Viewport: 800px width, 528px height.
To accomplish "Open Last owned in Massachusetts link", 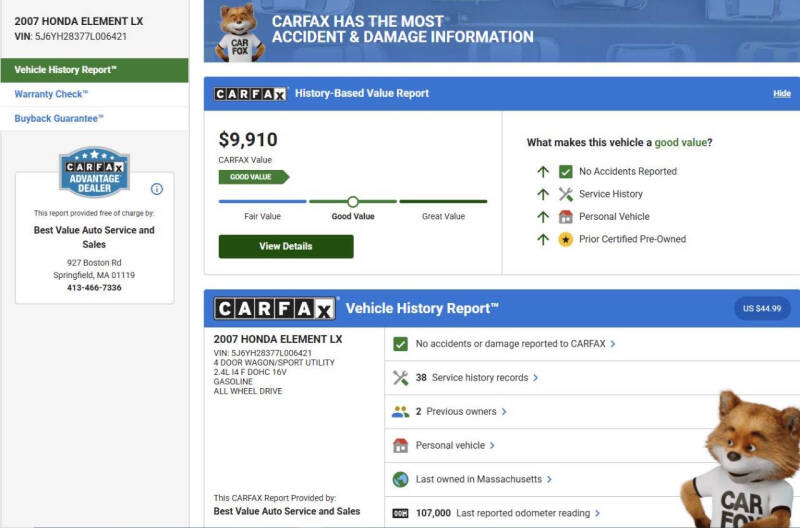I will point(479,479).
